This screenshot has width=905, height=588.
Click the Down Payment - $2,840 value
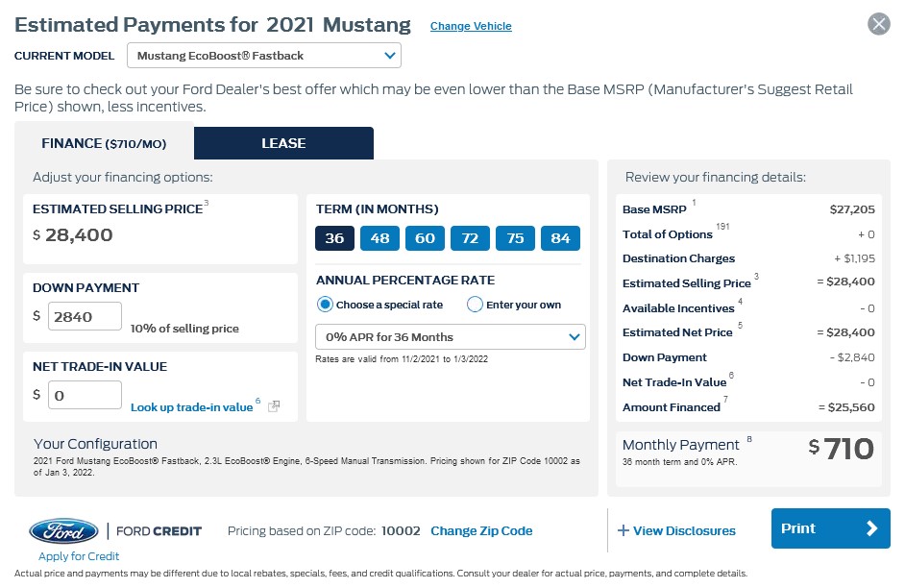pyautogui.click(x=852, y=357)
